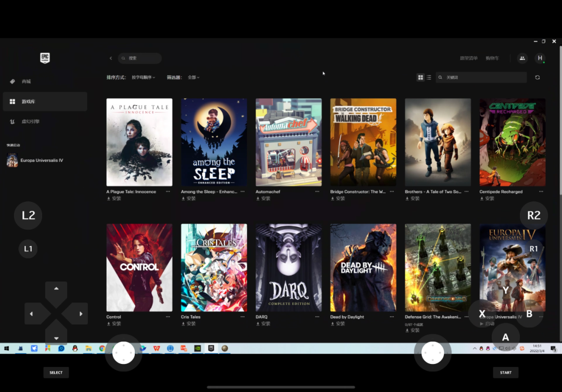Select the Automachef cover art
Screen dimensions: 562x392
[288, 142]
